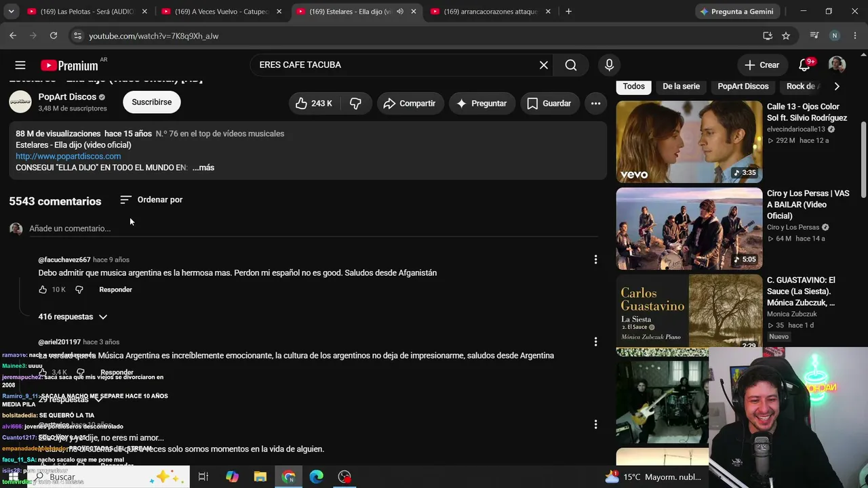
Task: Open the tab search dropdown
Action: coord(11,12)
